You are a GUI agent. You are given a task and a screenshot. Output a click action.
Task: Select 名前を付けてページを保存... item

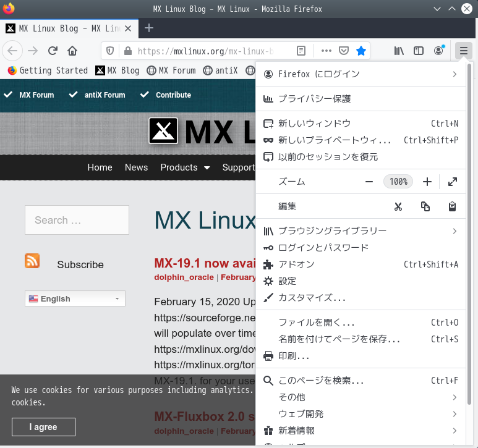click(361, 340)
